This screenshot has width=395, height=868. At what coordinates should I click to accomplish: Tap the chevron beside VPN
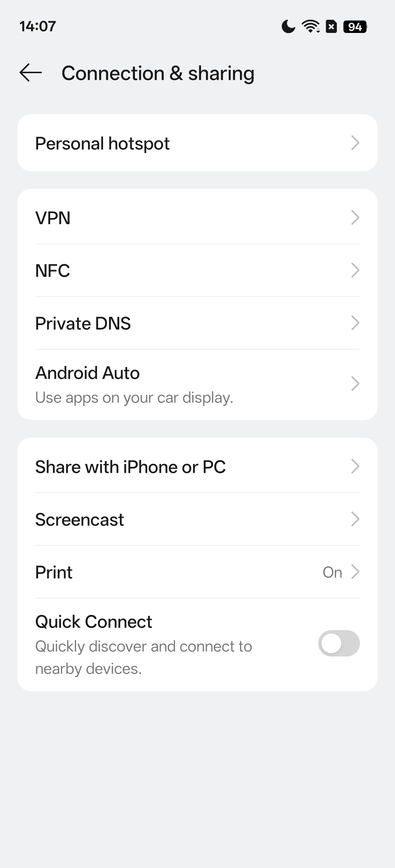[x=355, y=217]
